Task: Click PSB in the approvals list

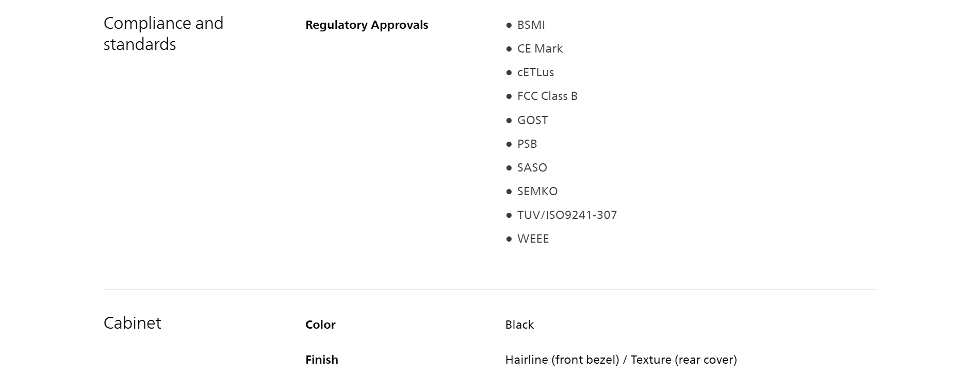Action: point(527,144)
